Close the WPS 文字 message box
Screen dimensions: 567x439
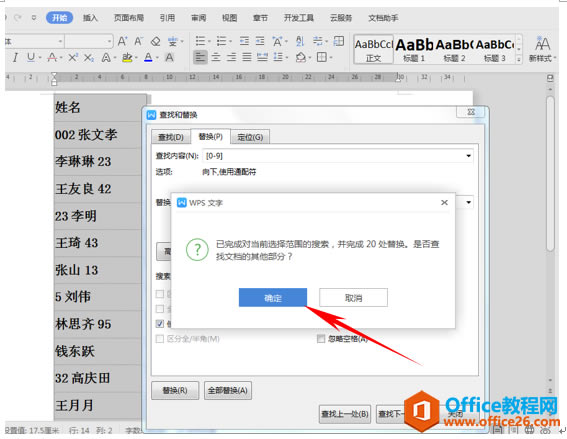pos(444,203)
